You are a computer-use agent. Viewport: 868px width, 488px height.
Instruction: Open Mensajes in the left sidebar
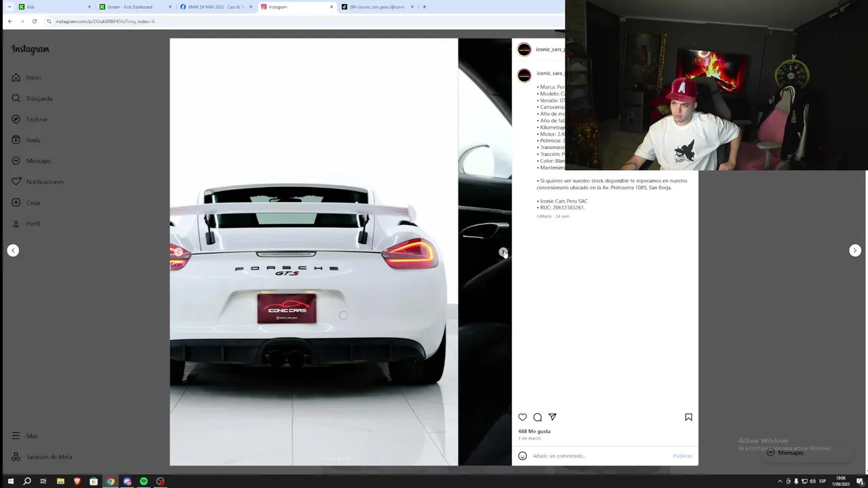coord(31,161)
